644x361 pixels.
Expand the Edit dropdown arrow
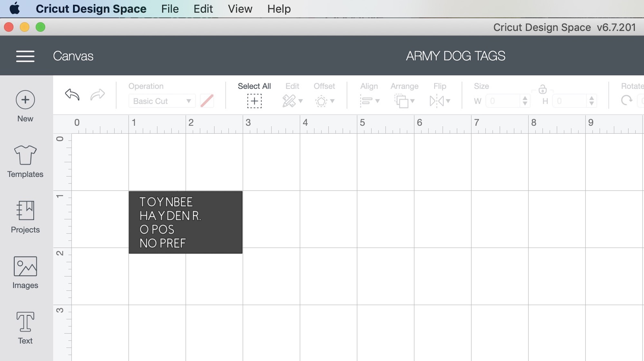pos(300,101)
